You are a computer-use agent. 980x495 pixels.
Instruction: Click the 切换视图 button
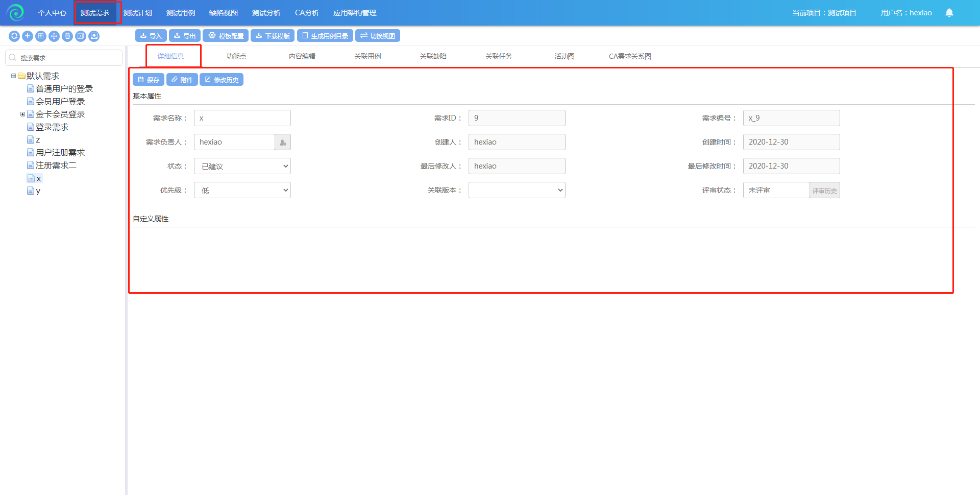tap(377, 36)
